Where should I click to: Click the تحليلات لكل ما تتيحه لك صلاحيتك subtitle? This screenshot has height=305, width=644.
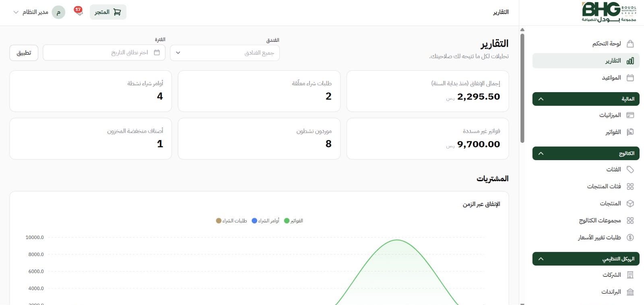[x=469, y=56]
